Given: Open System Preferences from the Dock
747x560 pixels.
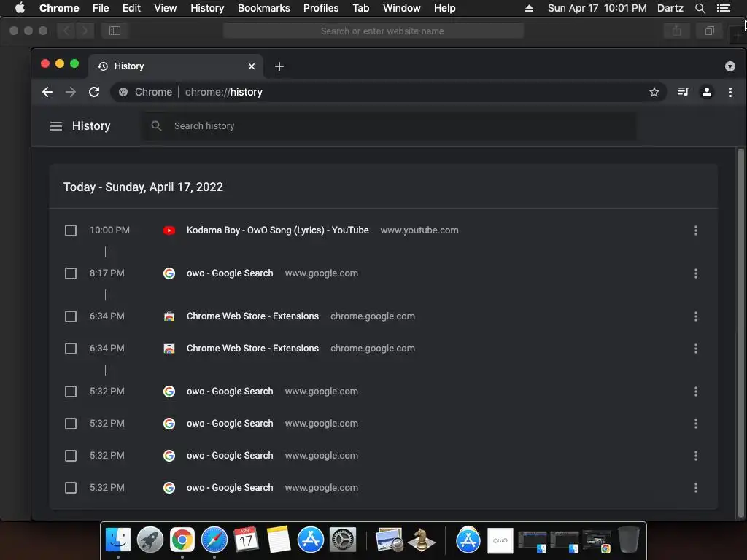Looking at the screenshot, I should 343,540.
